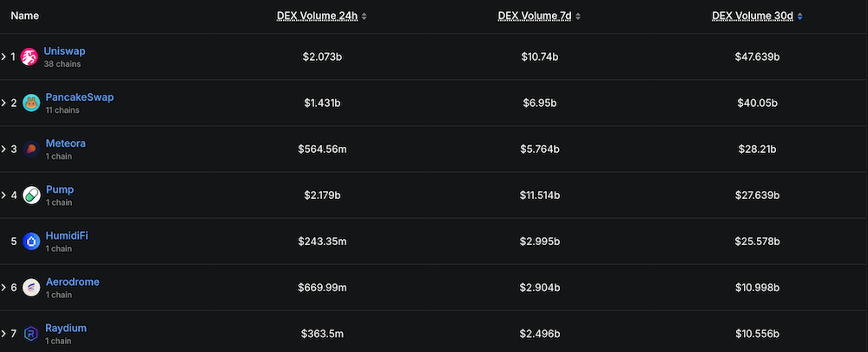Sort table by DEX Volume 7d header
Screen dimensions: 868x352
pos(533,17)
